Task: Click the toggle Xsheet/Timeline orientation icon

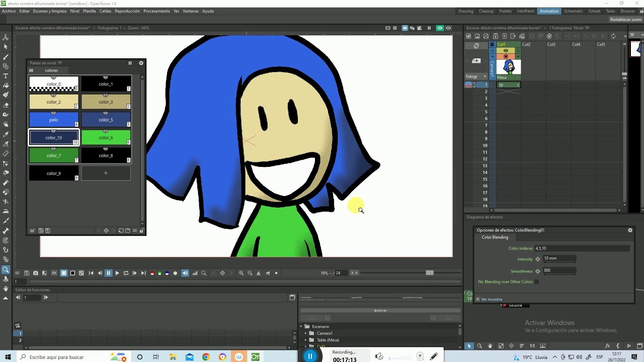Action: [x=476, y=46]
